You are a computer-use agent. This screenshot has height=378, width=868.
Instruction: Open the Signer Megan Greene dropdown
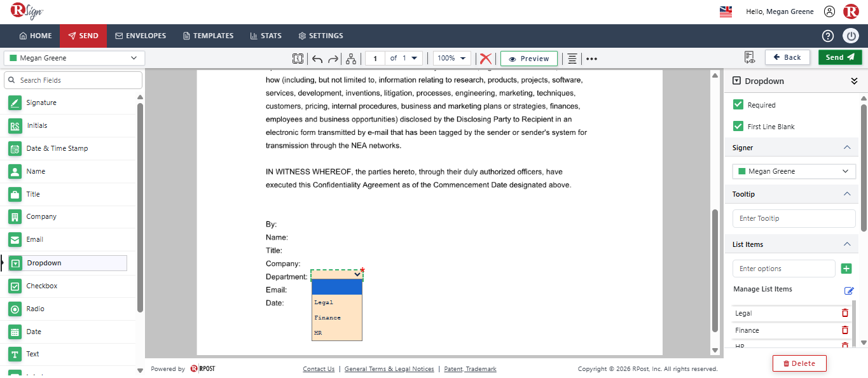(x=794, y=171)
